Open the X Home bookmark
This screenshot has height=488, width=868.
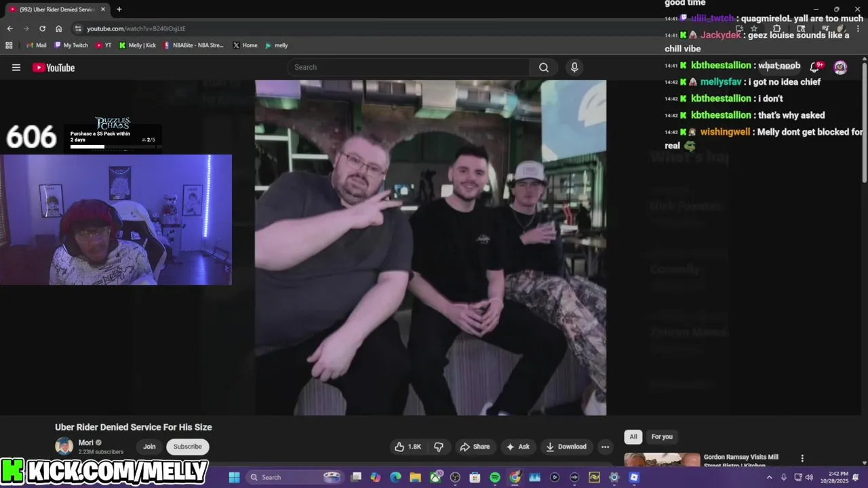coord(245,45)
